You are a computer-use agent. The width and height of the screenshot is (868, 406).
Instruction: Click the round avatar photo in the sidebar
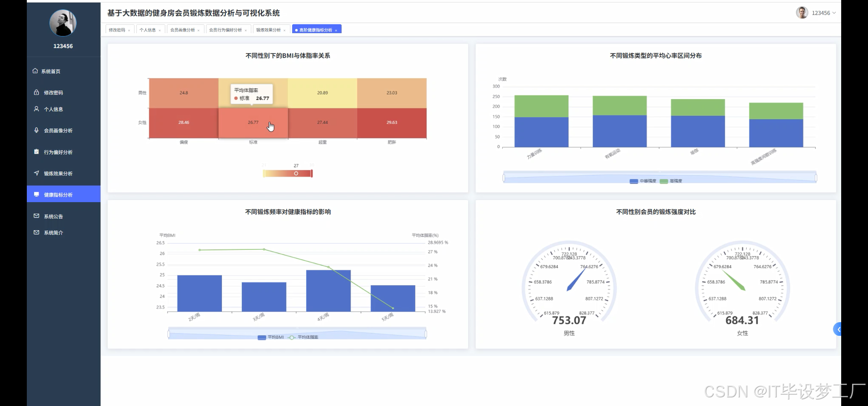63,23
